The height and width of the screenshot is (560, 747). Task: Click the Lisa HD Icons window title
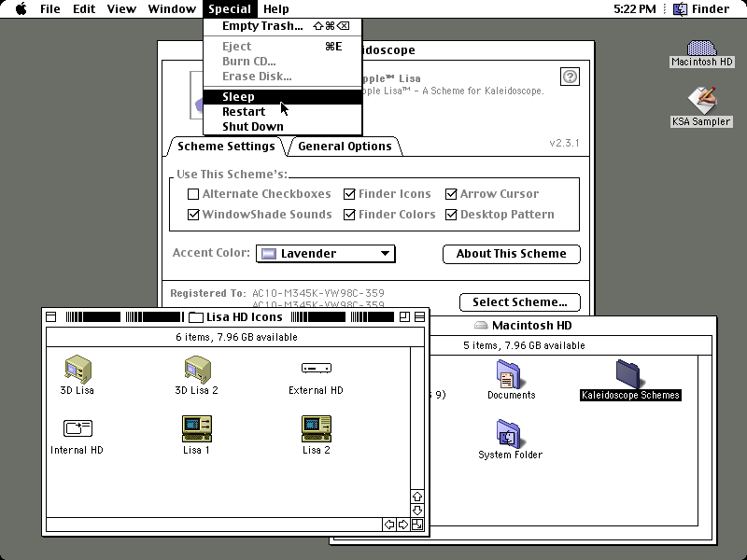[x=245, y=317]
